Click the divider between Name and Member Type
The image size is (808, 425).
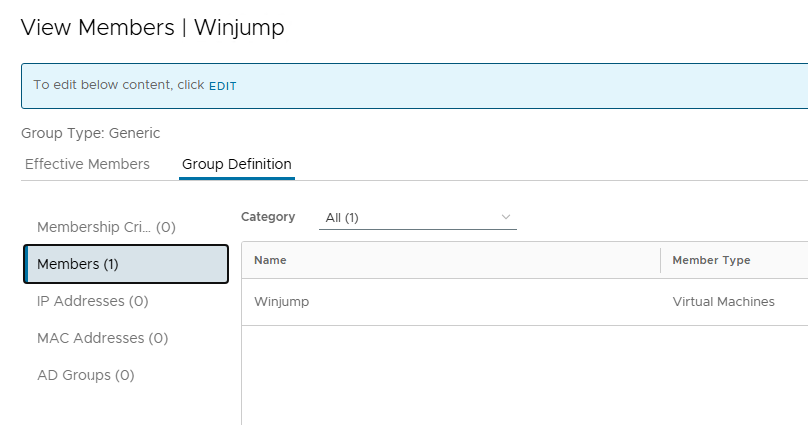[661, 260]
